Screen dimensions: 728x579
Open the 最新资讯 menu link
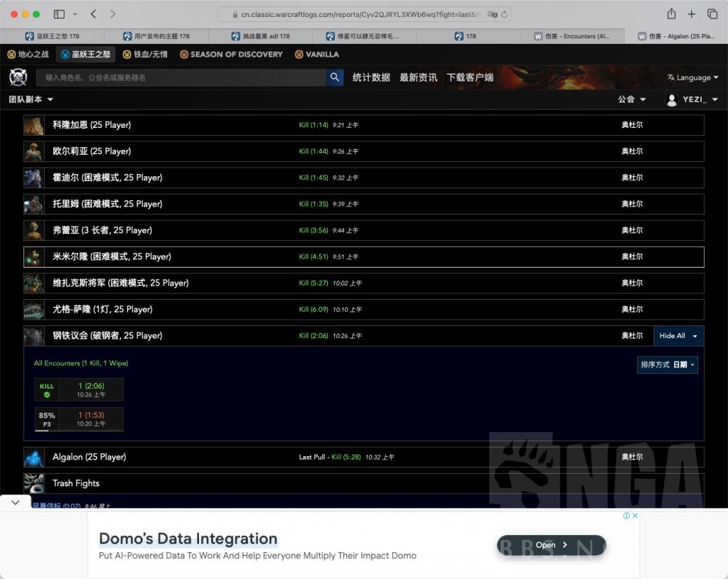[x=418, y=77]
